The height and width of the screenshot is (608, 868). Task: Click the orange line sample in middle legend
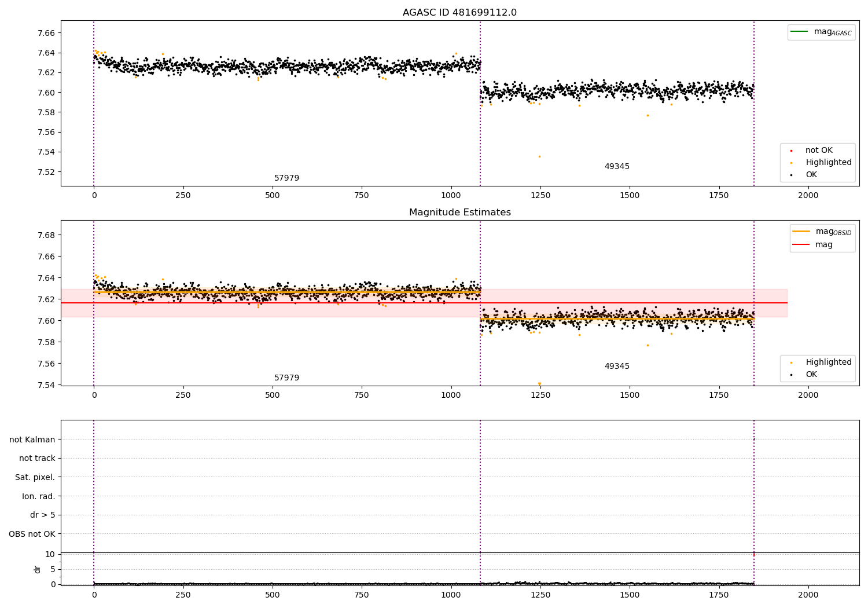coord(801,231)
